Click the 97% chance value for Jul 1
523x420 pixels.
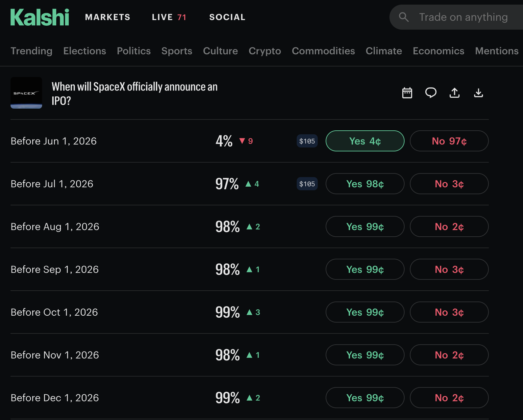click(x=227, y=184)
